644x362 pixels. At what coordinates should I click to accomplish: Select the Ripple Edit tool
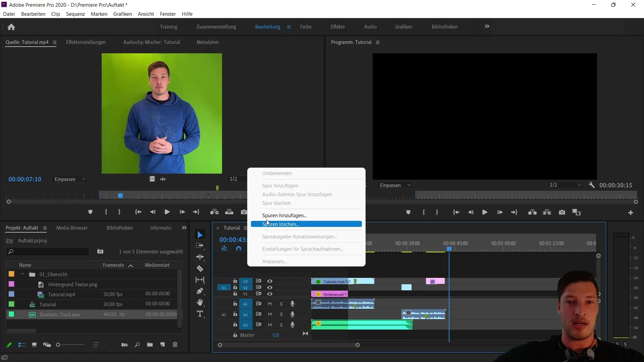pos(200,257)
